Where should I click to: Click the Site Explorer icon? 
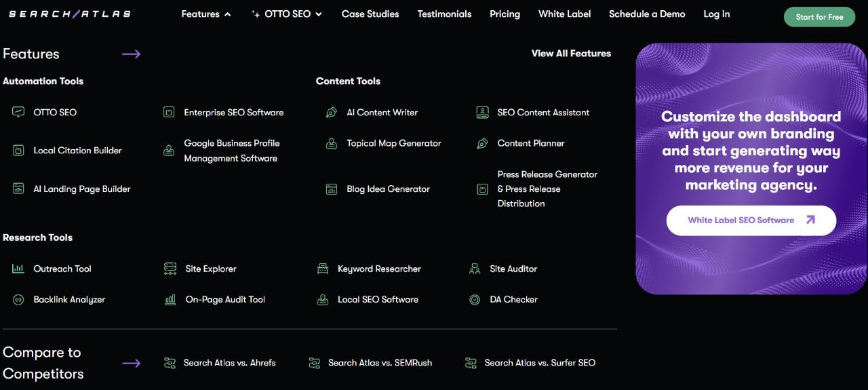[170, 269]
